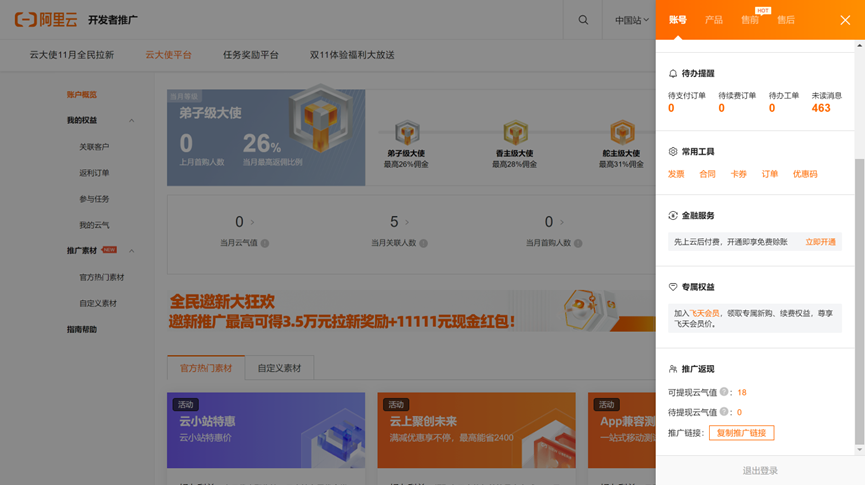This screenshot has width=865, height=485.
Task: Switch to the 账号 tab in side panel
Action: pos(677,20)
